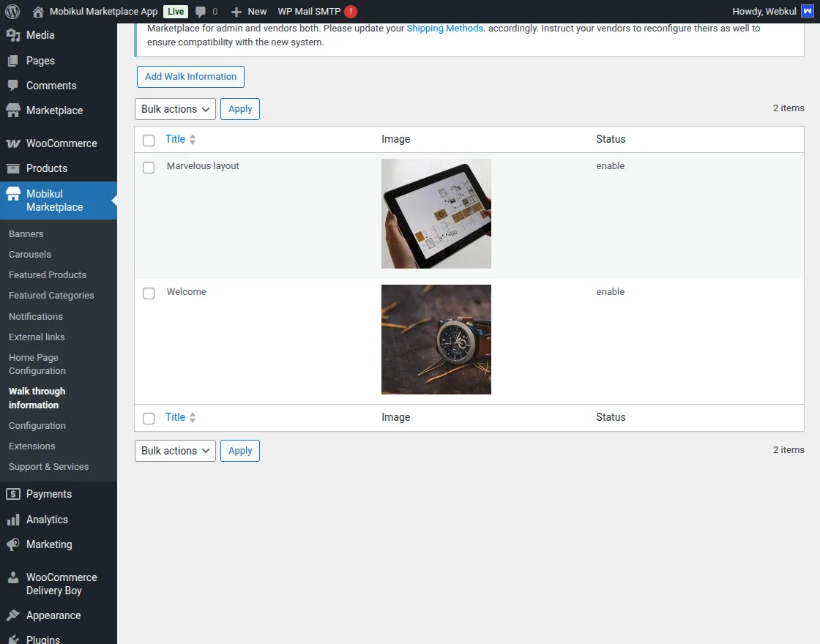Image resolution: width=820 pixels, height=644 pixels.
Task: Open the WooCommerce sidebar menu
Action: coord(61,143)
